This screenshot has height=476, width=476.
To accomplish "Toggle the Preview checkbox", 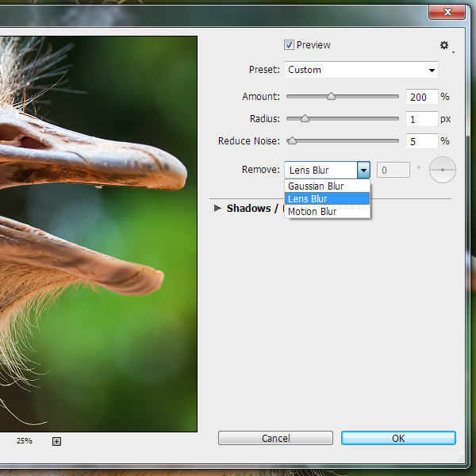I will pos(290,45).
